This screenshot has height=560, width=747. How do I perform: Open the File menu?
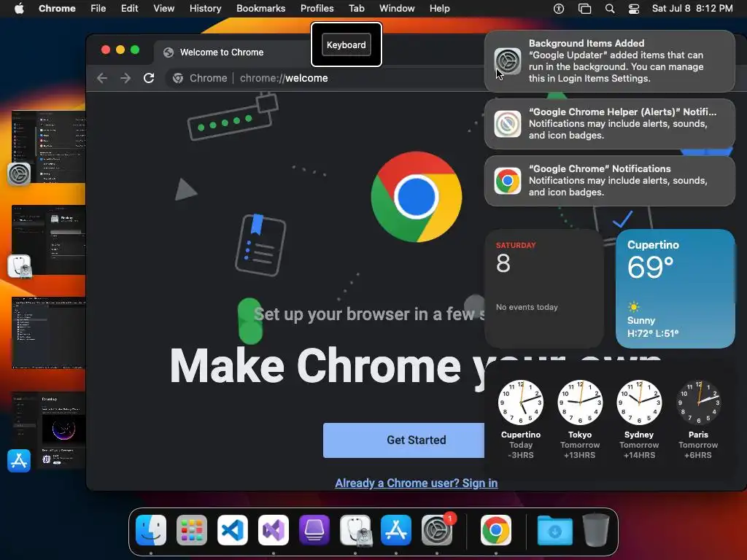(x=98, y=9)
